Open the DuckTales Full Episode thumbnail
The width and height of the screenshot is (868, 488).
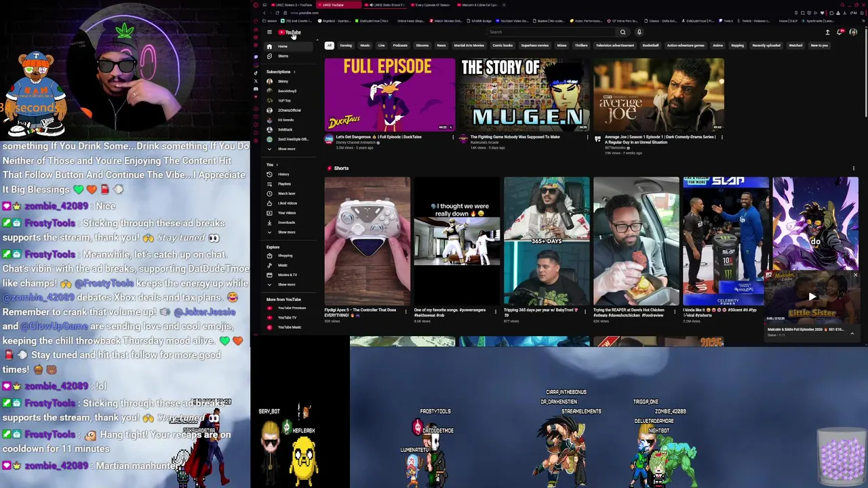coord(390,95)
